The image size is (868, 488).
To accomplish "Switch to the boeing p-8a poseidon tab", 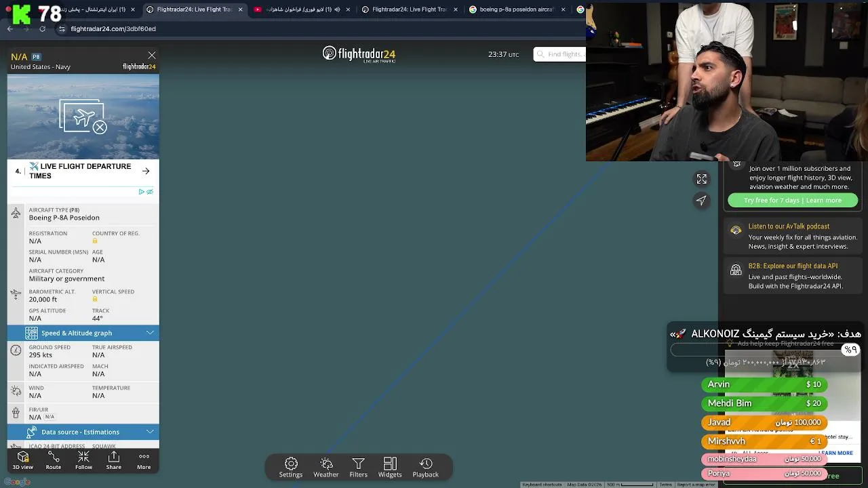I will click(518, 9).
